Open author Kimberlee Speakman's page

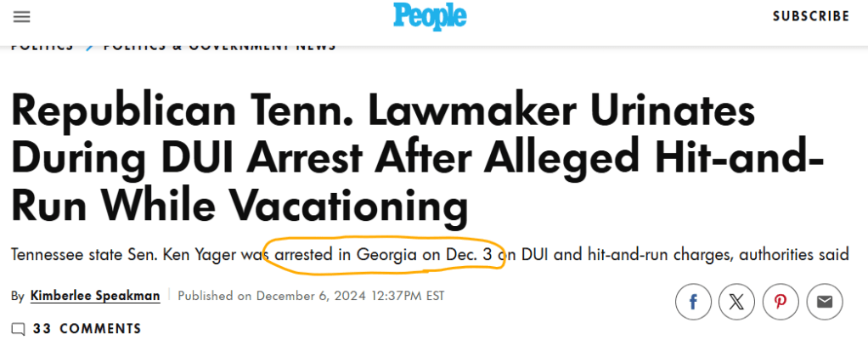95,296
